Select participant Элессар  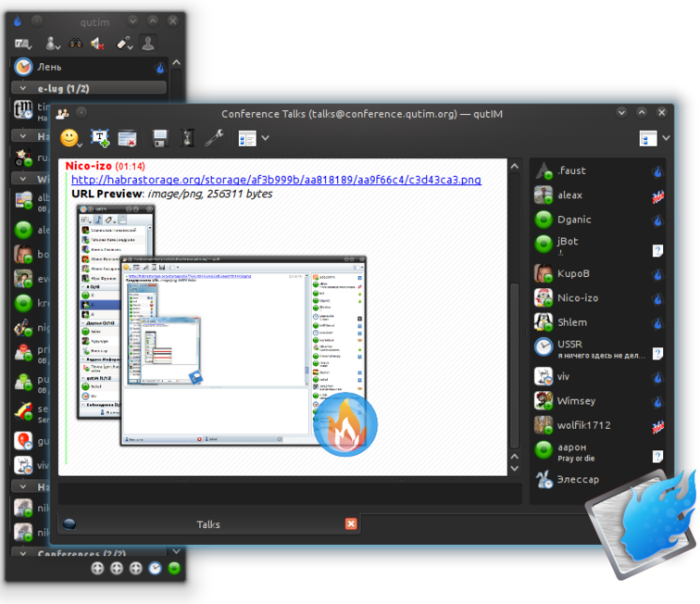point(599,479)
